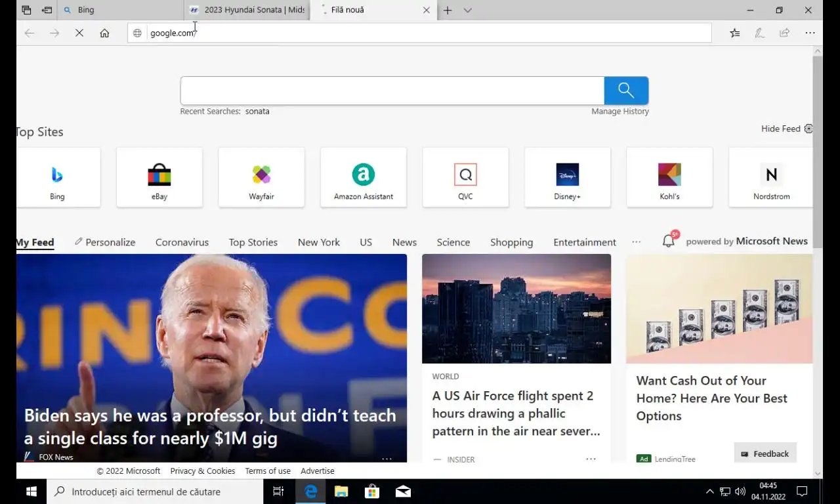The width and height of the screenshot is (840, 504).
Task: Click the blue search magnifier button
Action: [626, 91]
